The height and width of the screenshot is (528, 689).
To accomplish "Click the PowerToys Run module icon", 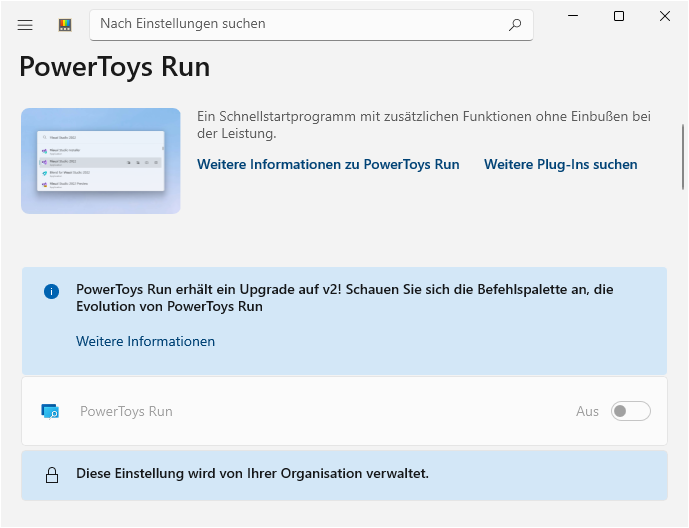I will click(50, 412).
